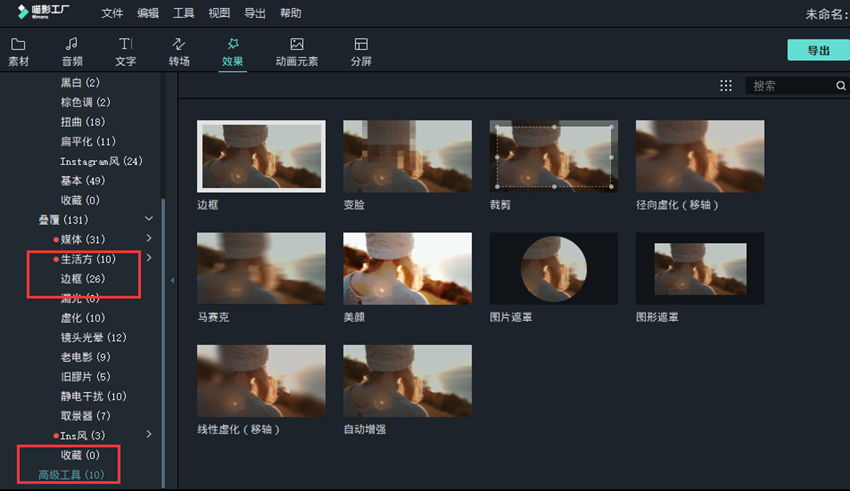Collapse the left panel with side arrow
This screenshot has width=850, height=491.
coord(172,280)
